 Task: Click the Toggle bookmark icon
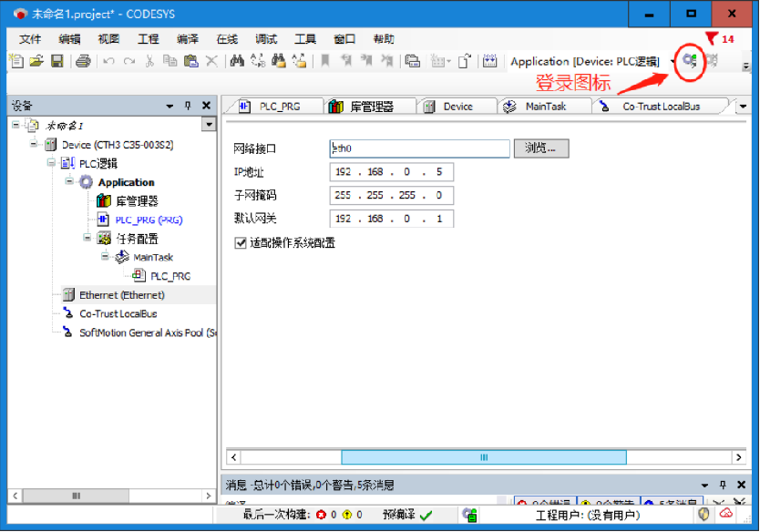click(325, 61)
